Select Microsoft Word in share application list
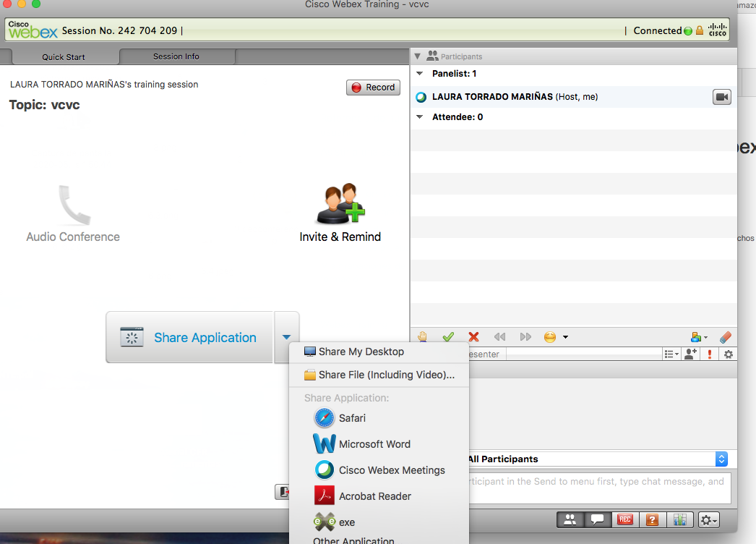Screen dimensions: 756x544 [x=374, y=444]
